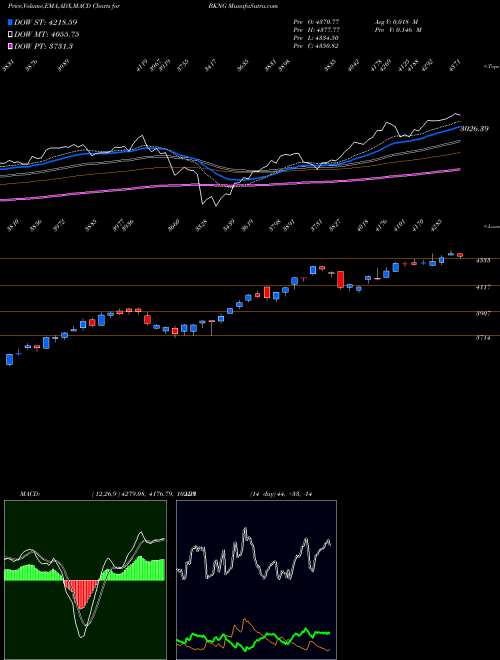Click the Price, Volume, EMA, ADX, MACD Charts heading
This screenshot has width=500, height=660.
click(64, 6)
